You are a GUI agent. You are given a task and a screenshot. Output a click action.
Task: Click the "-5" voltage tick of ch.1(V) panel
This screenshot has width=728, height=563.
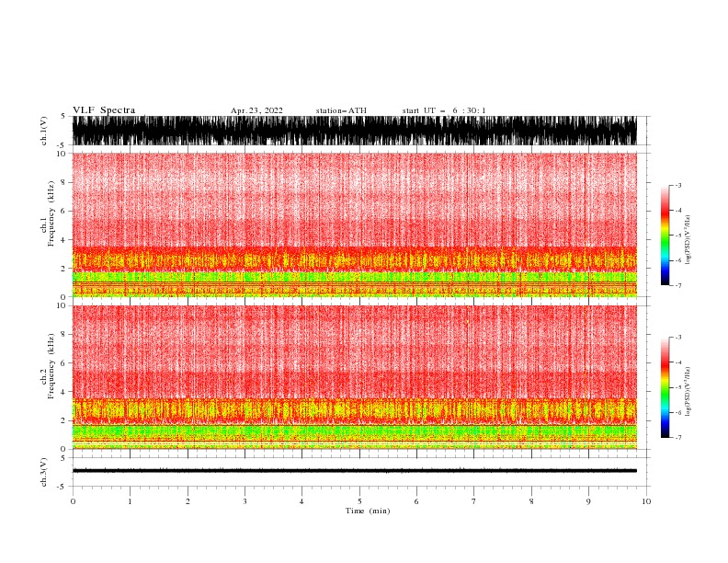(x=63, y=145)
